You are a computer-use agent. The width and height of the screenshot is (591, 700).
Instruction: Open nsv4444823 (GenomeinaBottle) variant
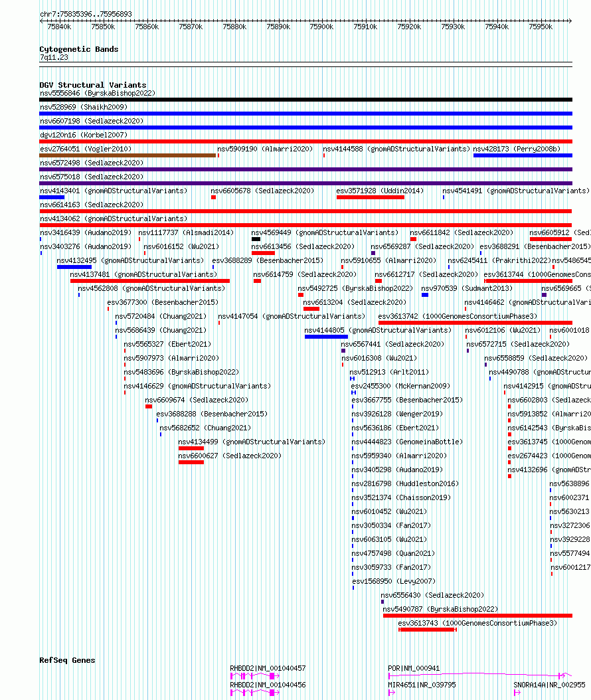407,442
